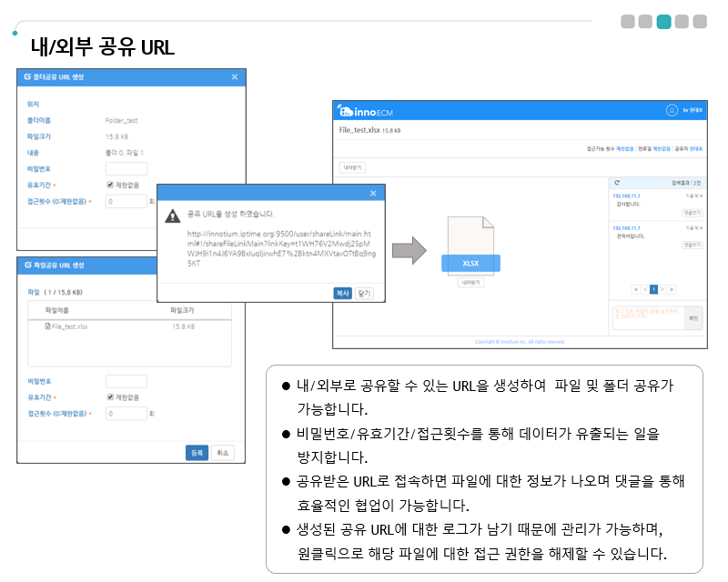Click 복사 button to copy share URL
Viewport: 728px width, 582px height.
[x=342, y=293]
